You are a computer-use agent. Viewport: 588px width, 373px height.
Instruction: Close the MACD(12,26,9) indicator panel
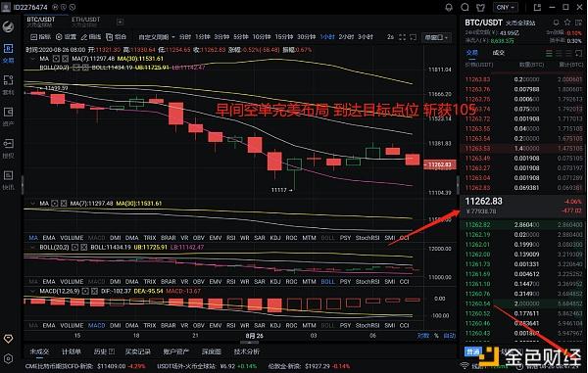click(94, 291)
